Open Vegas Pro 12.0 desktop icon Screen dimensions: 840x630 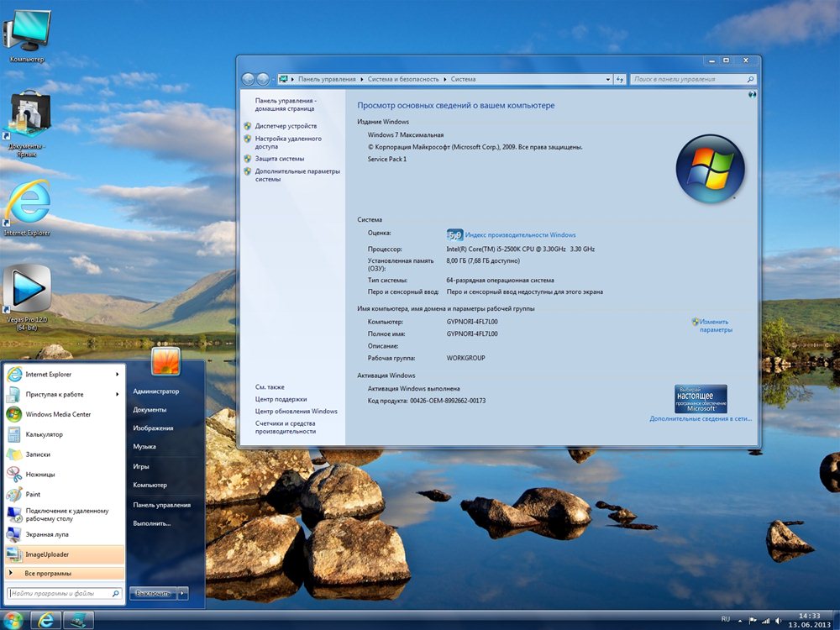(26, 291)
